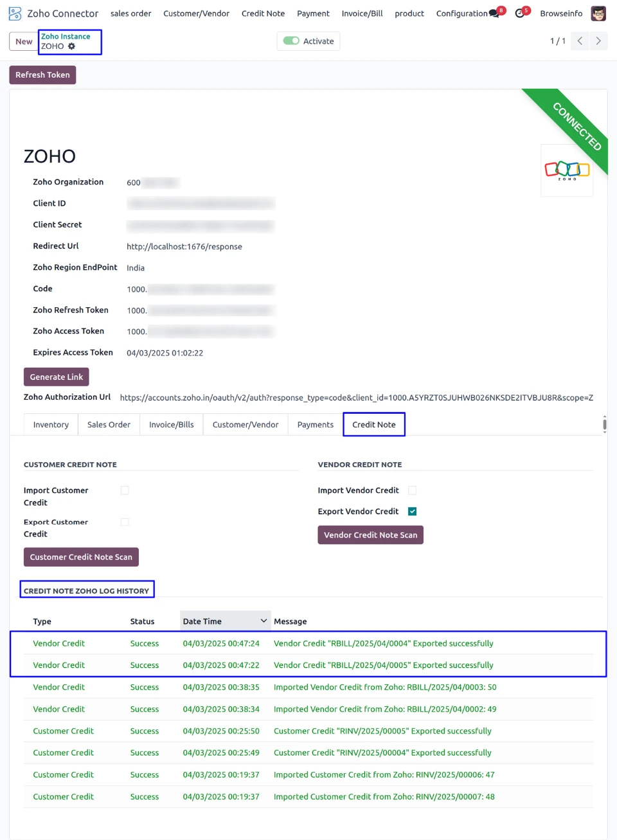This screenshot has width=617, height=840.
Task: Go to next record arrow
Action: click(598, 41)
